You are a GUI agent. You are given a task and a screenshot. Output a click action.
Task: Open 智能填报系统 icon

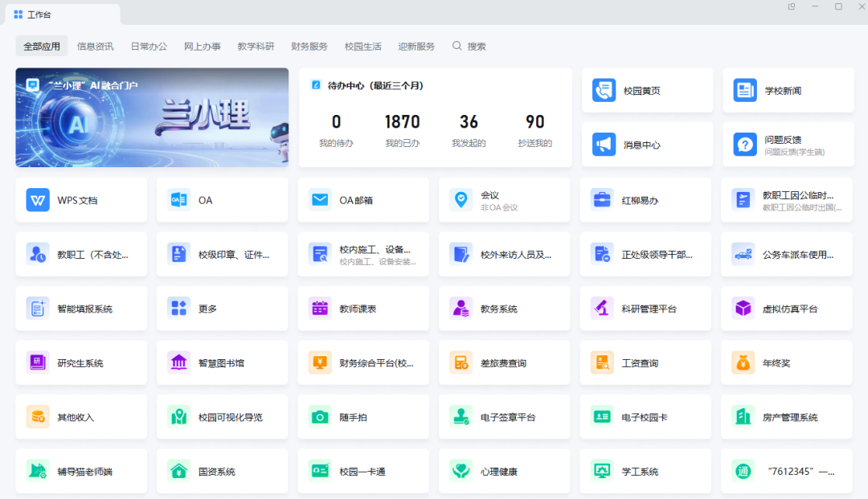[38, 308]
